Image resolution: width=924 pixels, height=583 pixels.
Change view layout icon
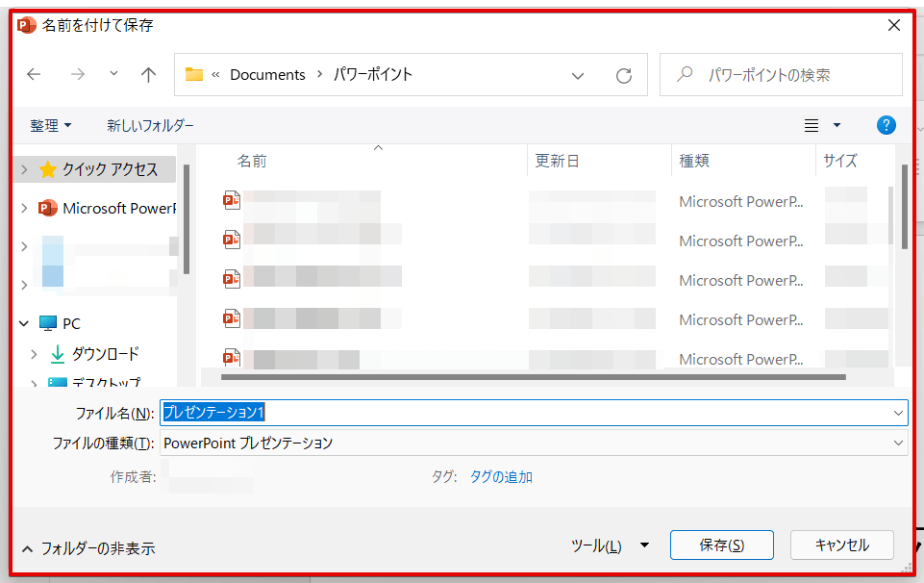click(x=812, y=126)
